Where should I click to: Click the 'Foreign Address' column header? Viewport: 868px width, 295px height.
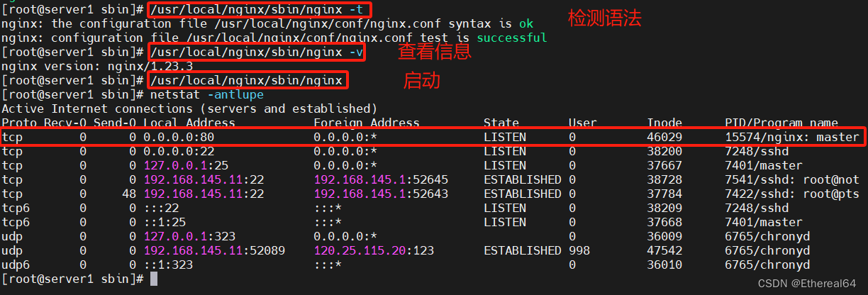367,123
